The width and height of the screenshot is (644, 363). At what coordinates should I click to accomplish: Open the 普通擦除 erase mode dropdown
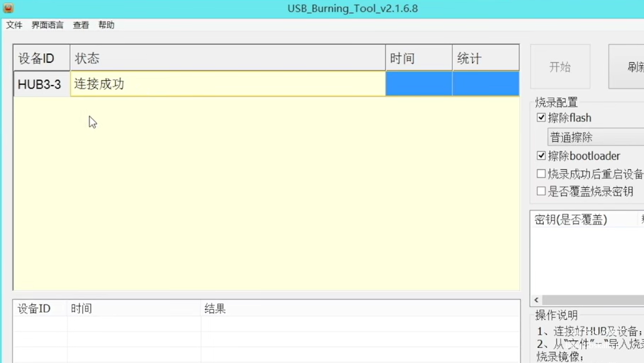coord(596,137)
